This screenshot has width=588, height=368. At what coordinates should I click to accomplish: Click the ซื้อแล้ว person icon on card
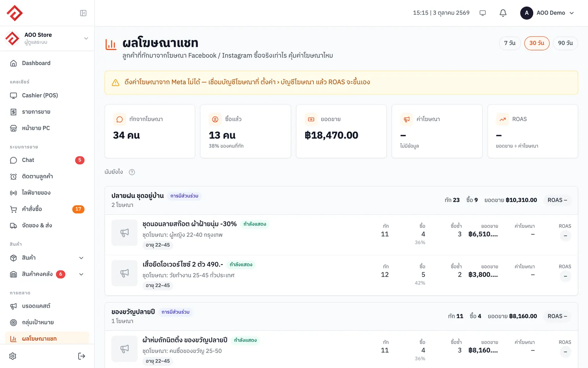coord(215,119)
